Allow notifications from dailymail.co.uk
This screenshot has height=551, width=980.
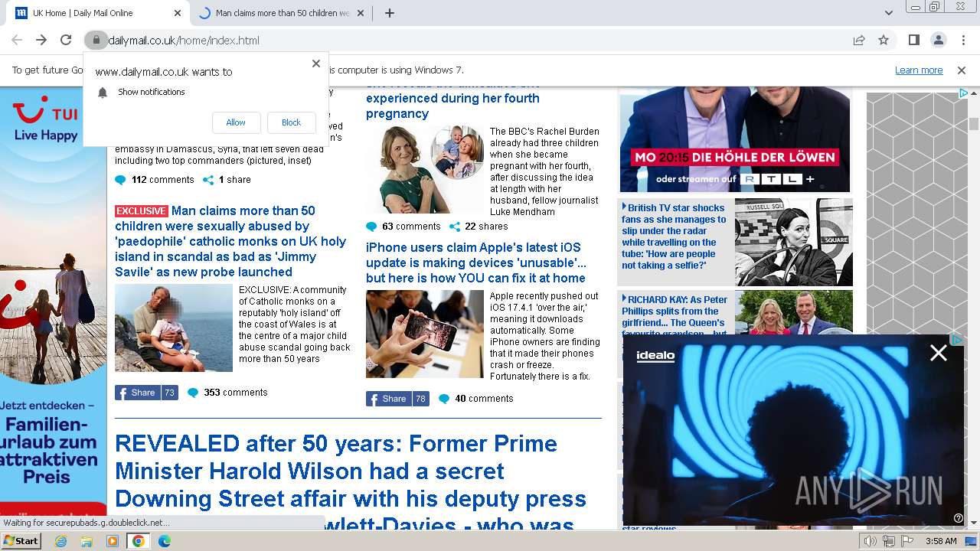pyautogui.click(x=236, y=122)
